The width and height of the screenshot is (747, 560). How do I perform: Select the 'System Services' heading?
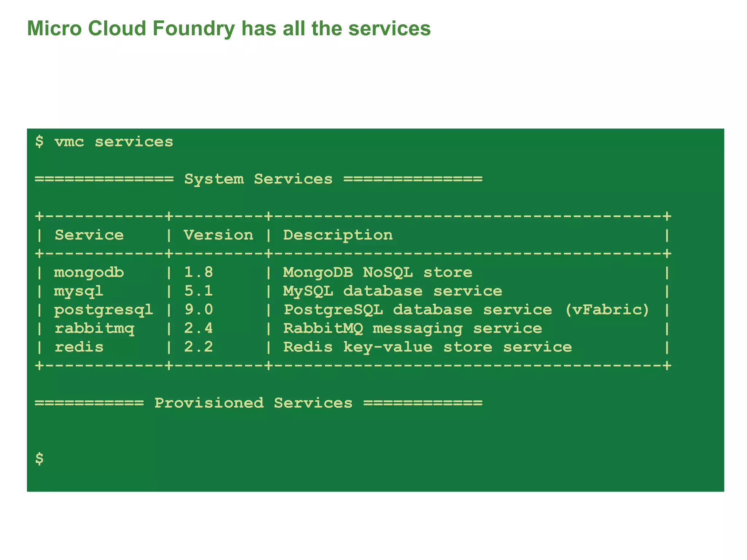point(258,179)
